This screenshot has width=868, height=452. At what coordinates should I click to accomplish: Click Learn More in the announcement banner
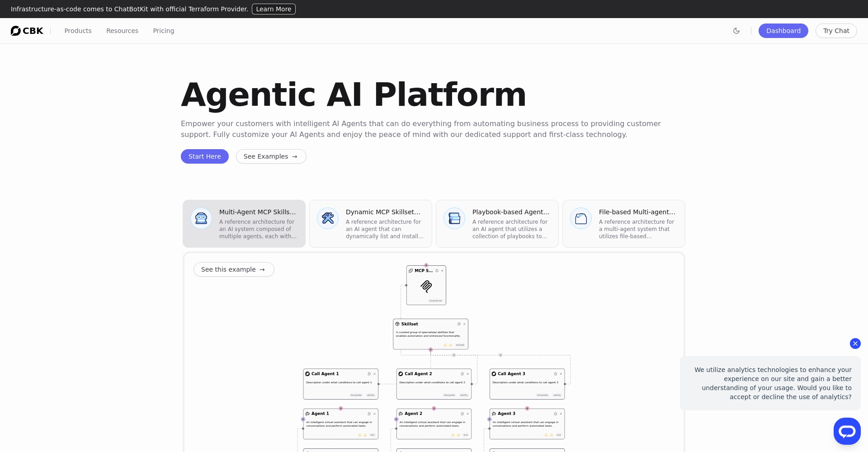[274, 9]
